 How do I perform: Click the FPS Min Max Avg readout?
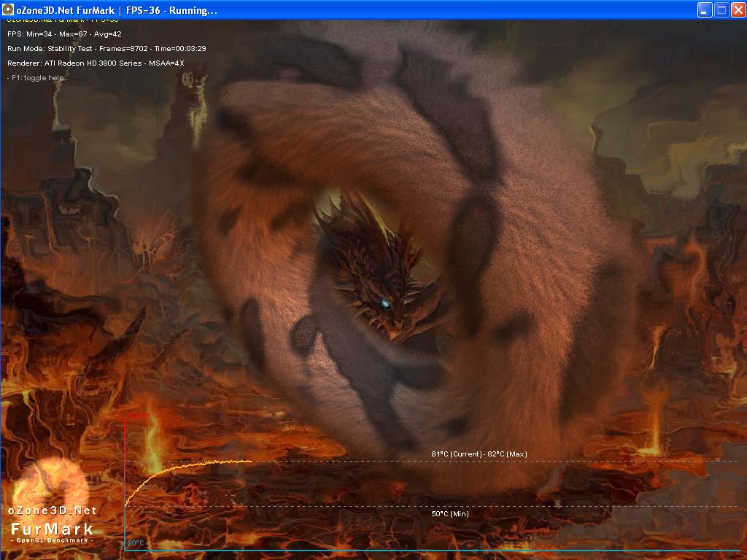[x=64, y=34]
